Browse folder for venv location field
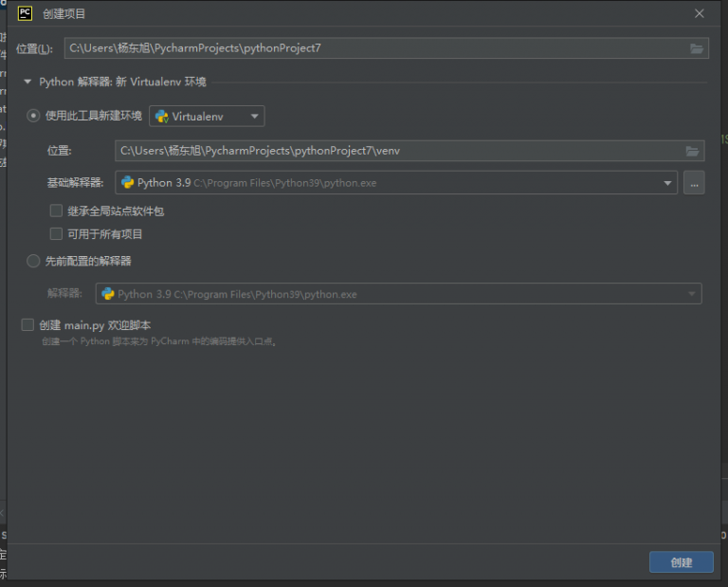The width and height of the screenshot is (728, 587). [692, 151]
